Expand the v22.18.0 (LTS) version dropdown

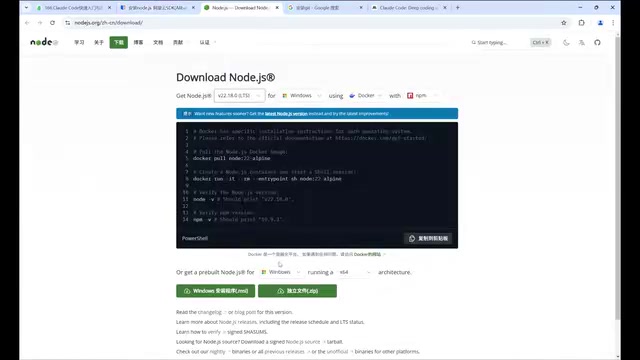239,96
